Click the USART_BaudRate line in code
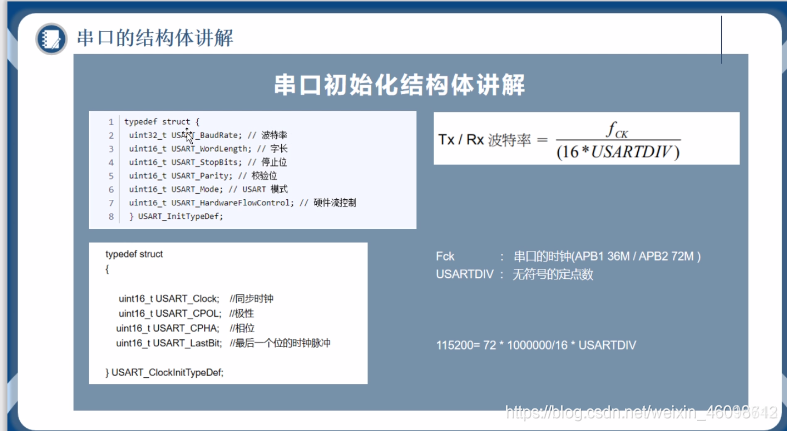Viewport: 787px width, 431px height. (208, 135)
